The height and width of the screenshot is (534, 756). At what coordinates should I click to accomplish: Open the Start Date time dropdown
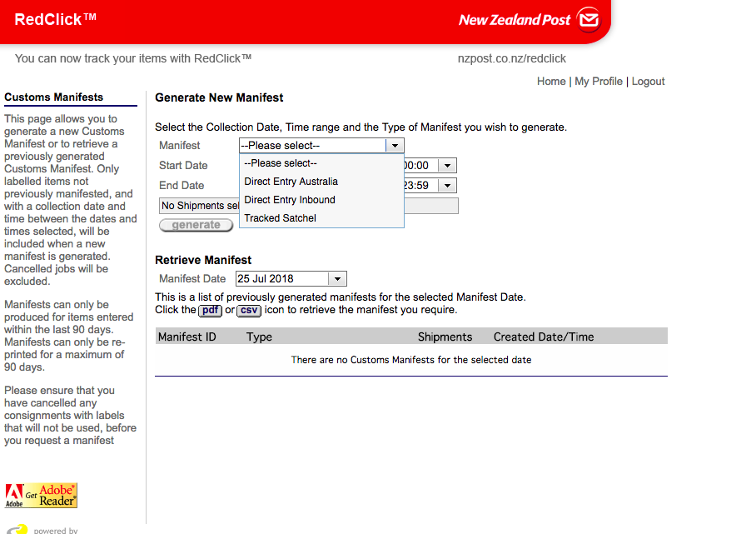447,166
